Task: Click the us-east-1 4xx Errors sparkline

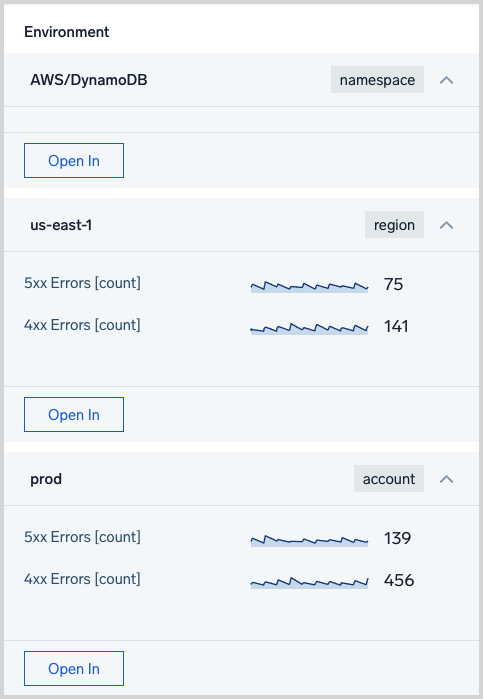Action: 310,329
